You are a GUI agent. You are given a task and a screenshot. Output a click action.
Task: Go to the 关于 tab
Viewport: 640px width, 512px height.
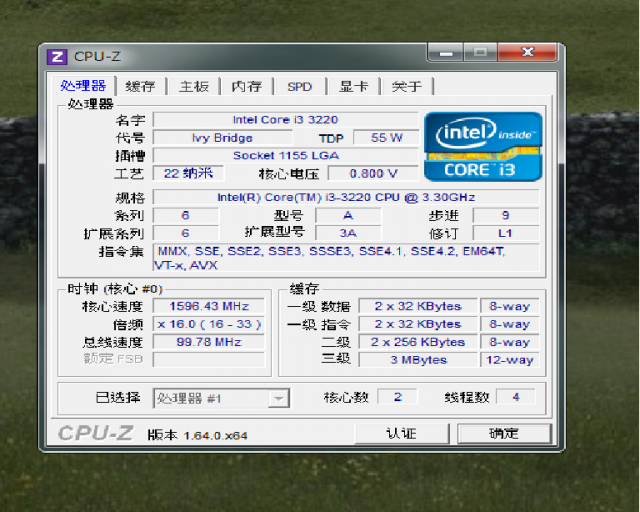[406, 87]
